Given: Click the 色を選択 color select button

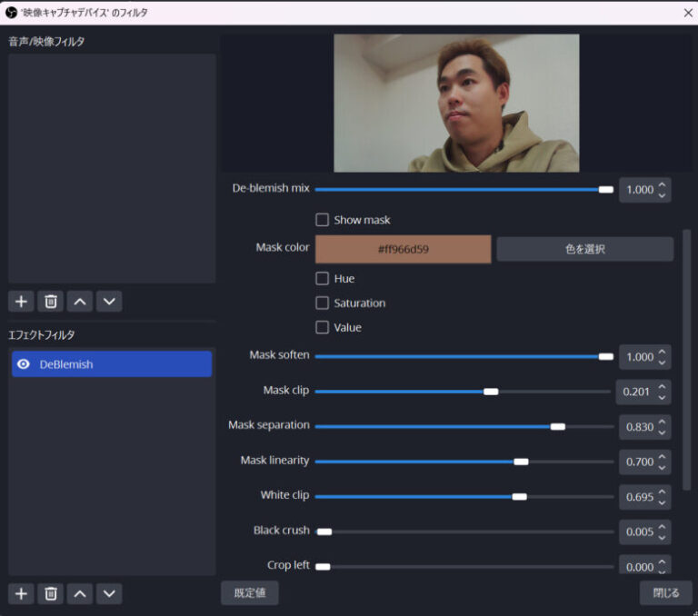Looking at the screenshot, I should (x=584, y=249).
